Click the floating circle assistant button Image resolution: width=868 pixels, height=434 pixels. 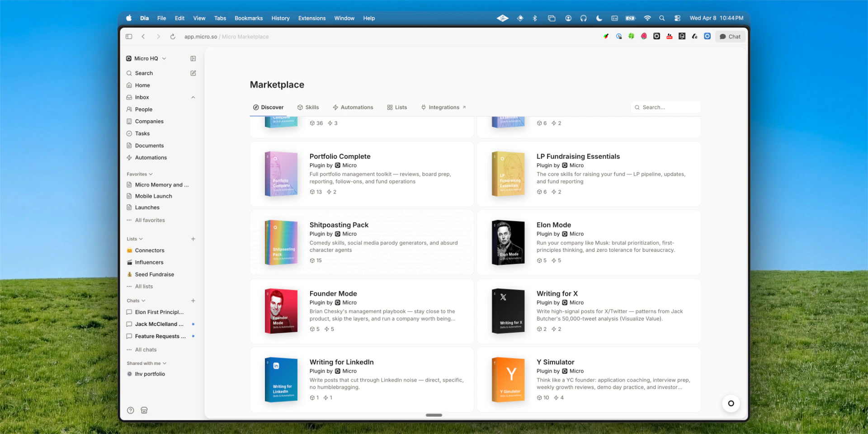tap(731, 403)
